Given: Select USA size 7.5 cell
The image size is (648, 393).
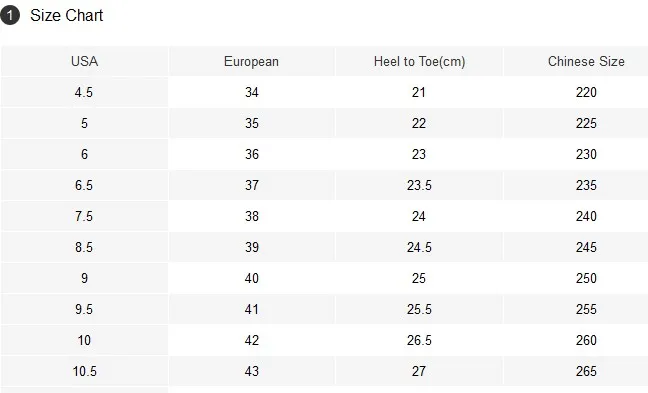Looking at the screenshot, I should 85,216.
